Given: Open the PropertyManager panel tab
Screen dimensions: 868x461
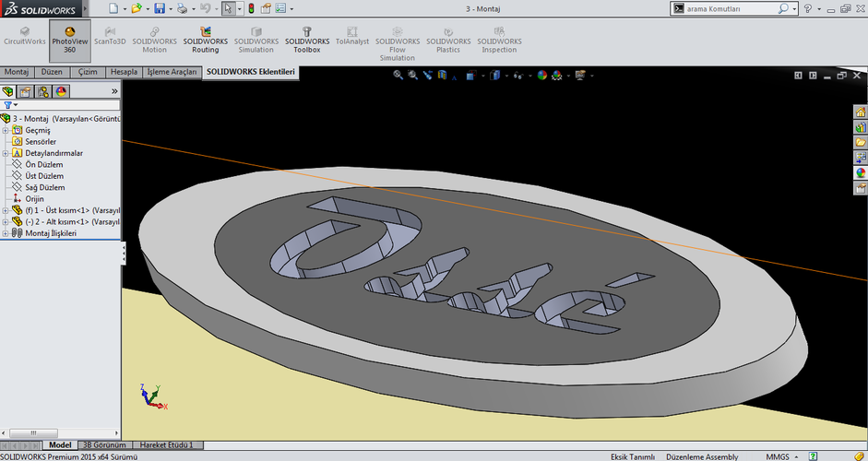Looking at the screenshot, I should pos(26,91).
